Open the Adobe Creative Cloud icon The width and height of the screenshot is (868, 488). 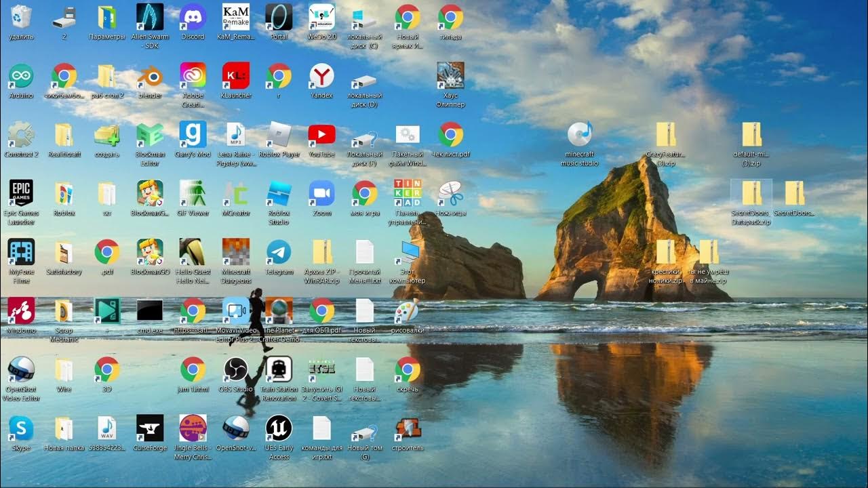[x=193, y=76]
